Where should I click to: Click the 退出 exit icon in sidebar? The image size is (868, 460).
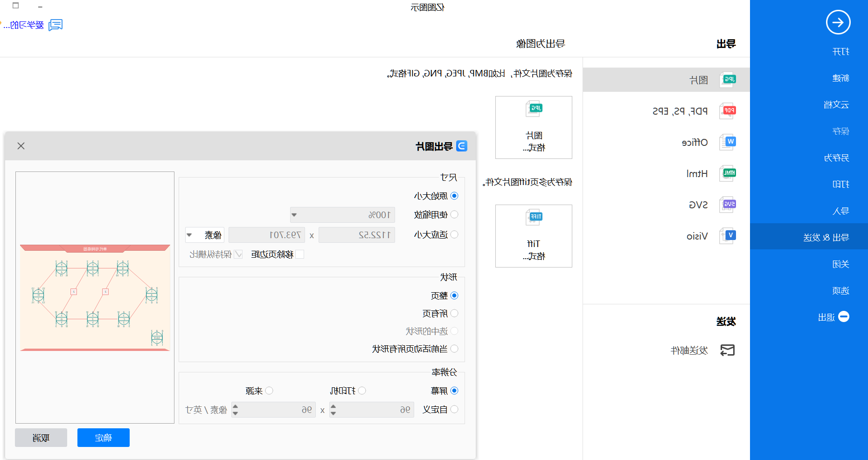pyautogui.click(x=844, y=317)
